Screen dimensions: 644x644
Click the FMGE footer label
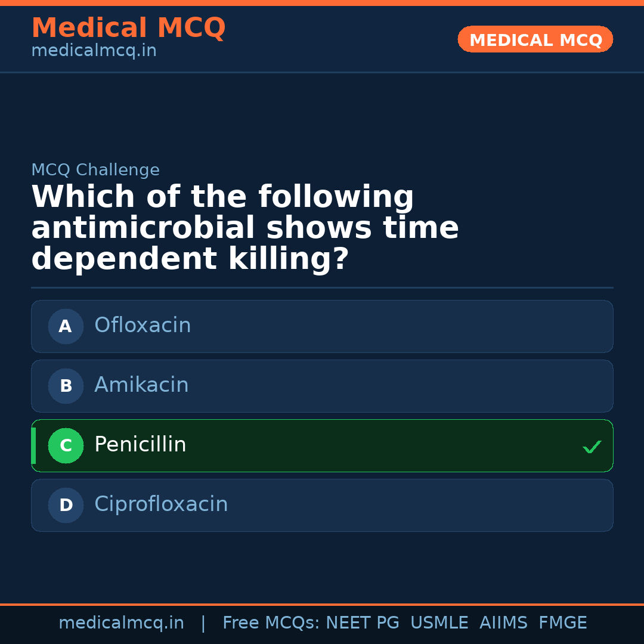click(562, 623)
